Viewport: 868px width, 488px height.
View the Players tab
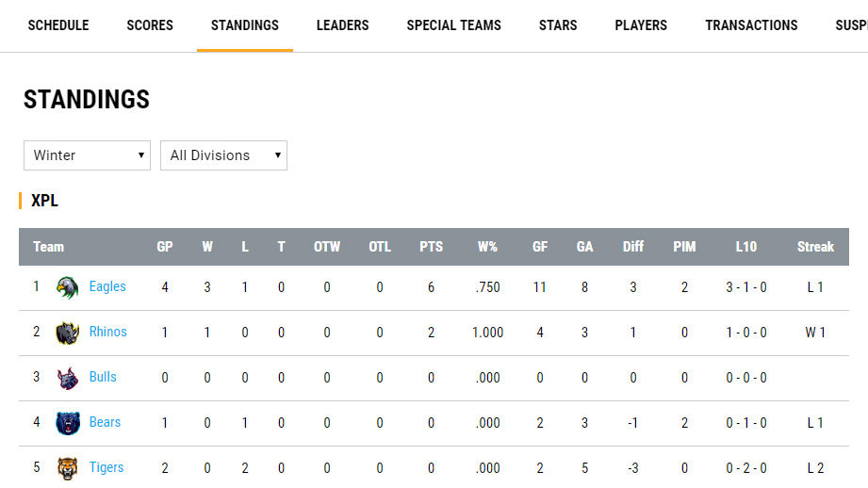coord(641,25)
